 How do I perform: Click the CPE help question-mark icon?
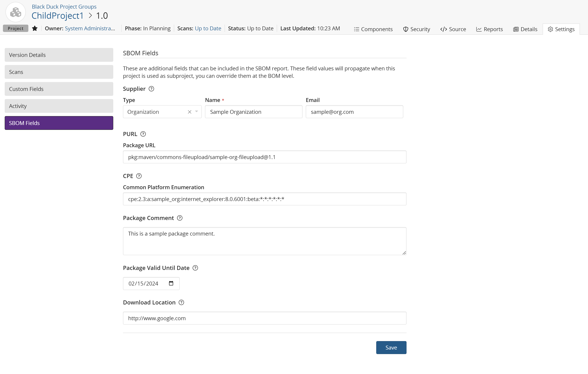point(139,176)
